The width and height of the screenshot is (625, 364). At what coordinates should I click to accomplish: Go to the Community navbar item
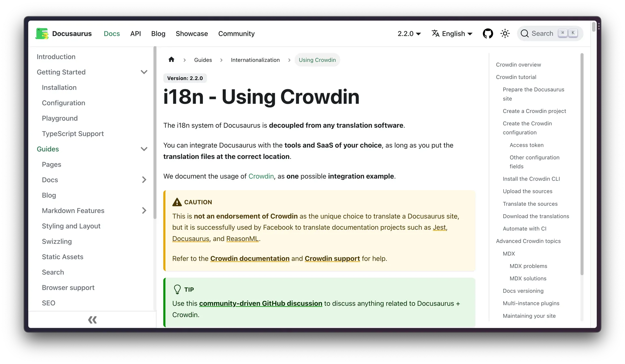[236, 34]
